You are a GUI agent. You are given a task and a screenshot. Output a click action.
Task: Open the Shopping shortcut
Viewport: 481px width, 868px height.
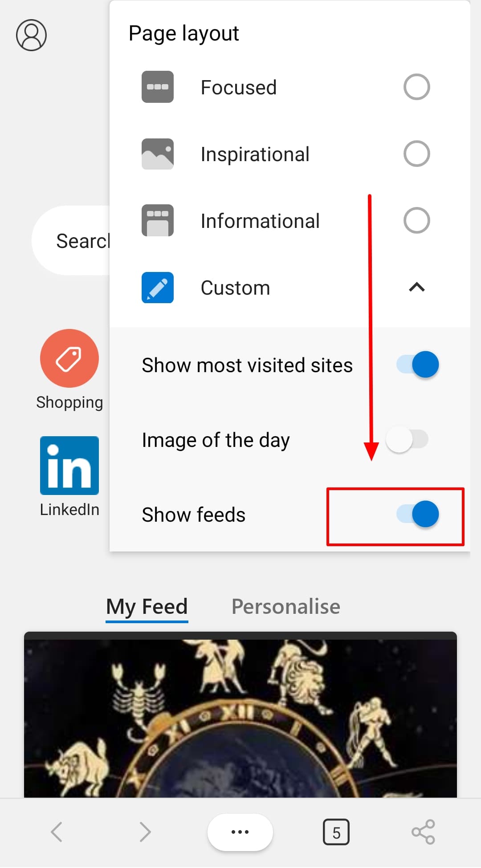(x=69, y=358)
